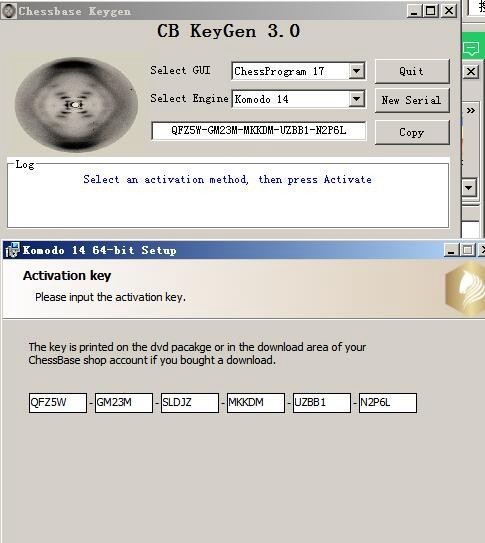
Task: Click the Copy button
Action: 412,132
